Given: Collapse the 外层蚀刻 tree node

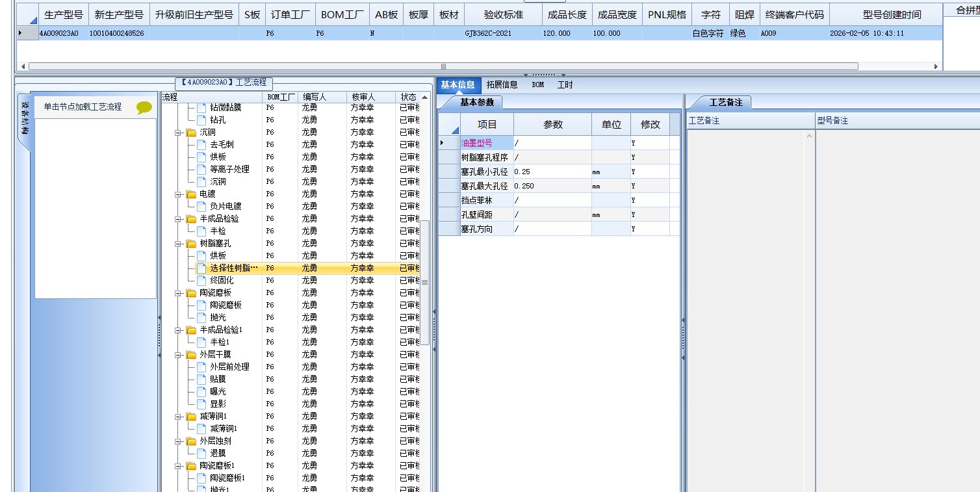Looking at the screenshot, I should (178, 441).
